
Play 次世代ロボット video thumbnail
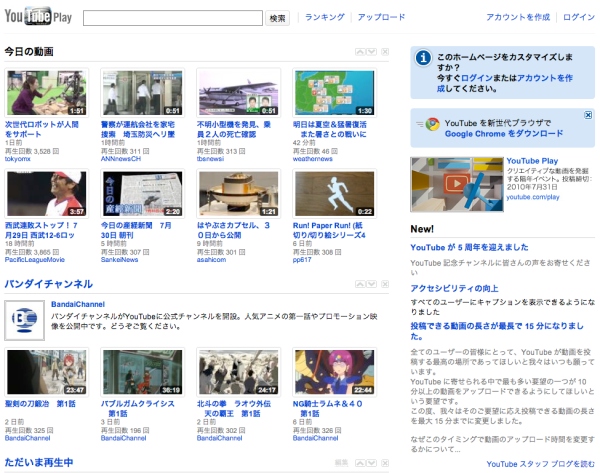47,93
